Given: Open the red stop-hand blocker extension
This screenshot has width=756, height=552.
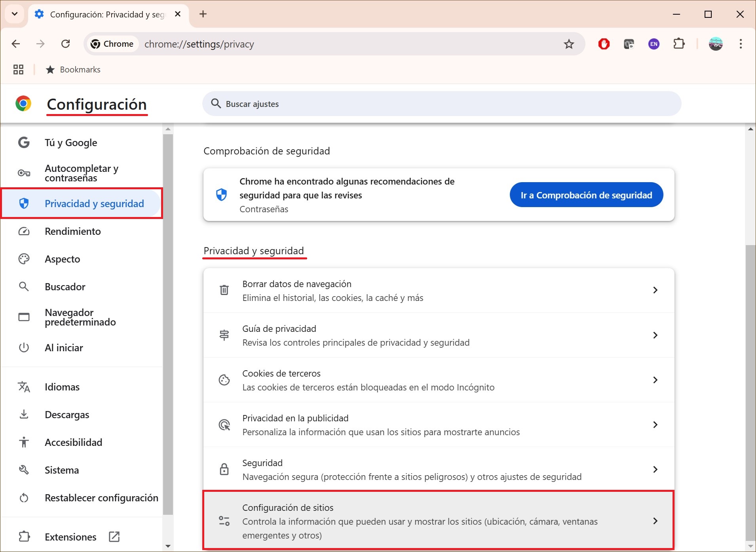Looking at the screenshot, I should (x=604, y=44).
